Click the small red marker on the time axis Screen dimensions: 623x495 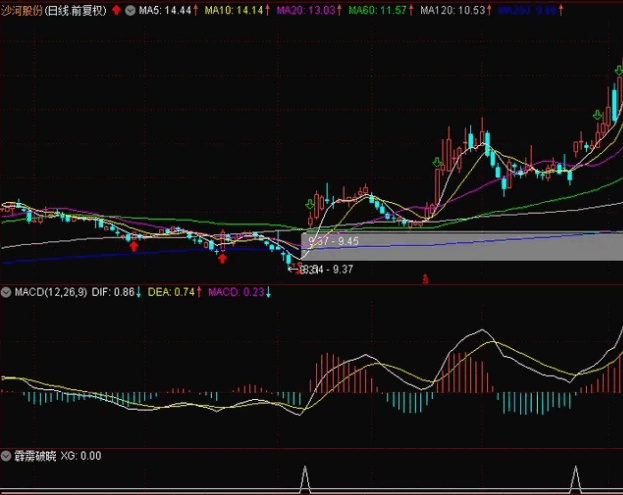coord(426,280)
